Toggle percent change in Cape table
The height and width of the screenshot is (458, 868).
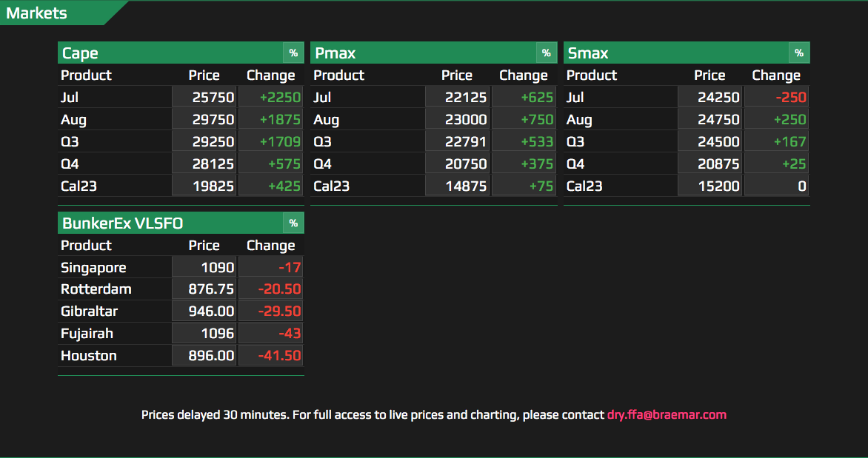click(x=293, y=53)
